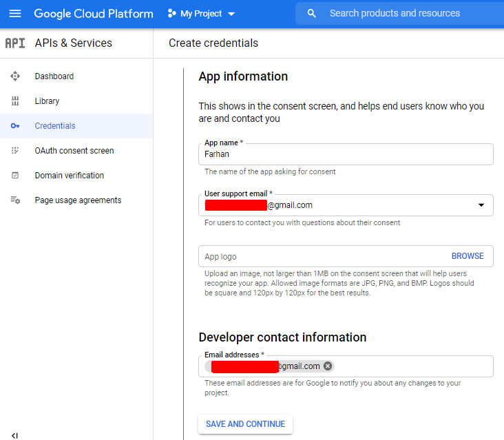Click the Library icon in sidebar
This screenshot has width=504, height=440.
(x=15, y=101)
